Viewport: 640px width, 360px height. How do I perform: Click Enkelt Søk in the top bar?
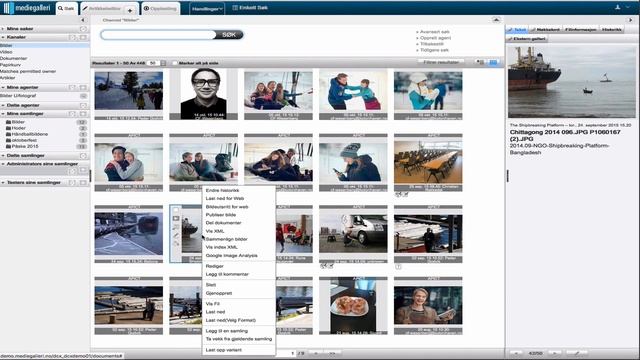250,8
